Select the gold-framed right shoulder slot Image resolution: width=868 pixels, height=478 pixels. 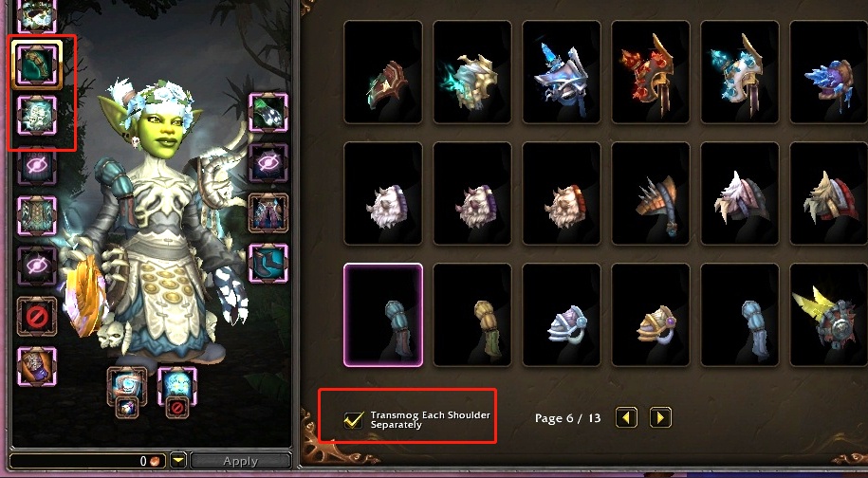tap(37, 65)
